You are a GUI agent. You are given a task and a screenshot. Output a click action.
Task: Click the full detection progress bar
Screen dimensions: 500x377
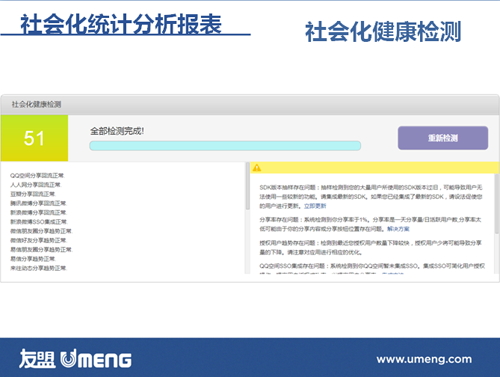tap(225, 146)
